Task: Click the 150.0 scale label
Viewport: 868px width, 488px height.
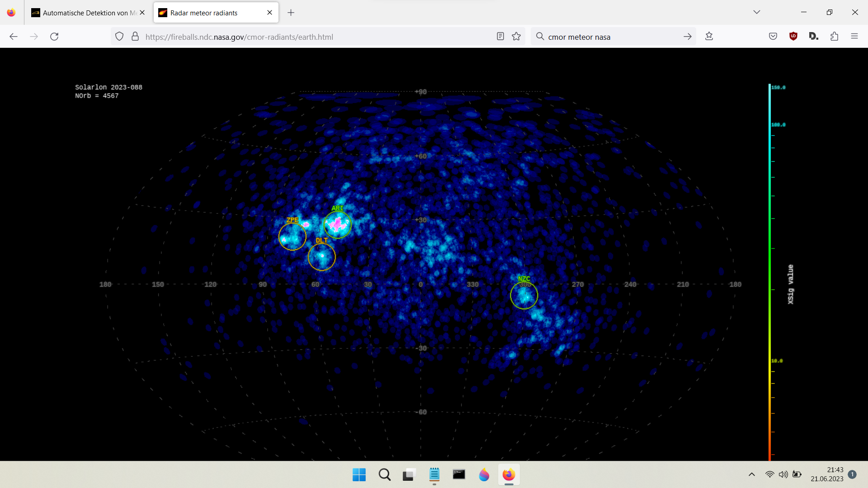Action: [778, 87]
